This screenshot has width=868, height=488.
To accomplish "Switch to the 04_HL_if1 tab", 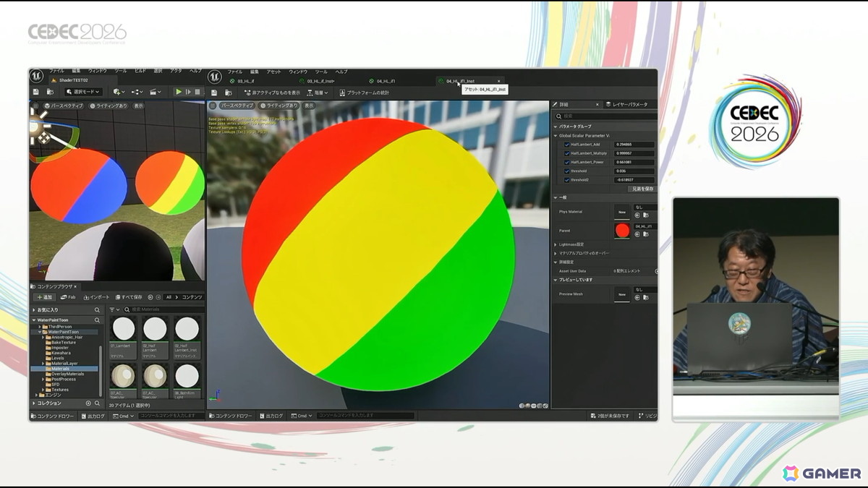I will coord(384,81).
